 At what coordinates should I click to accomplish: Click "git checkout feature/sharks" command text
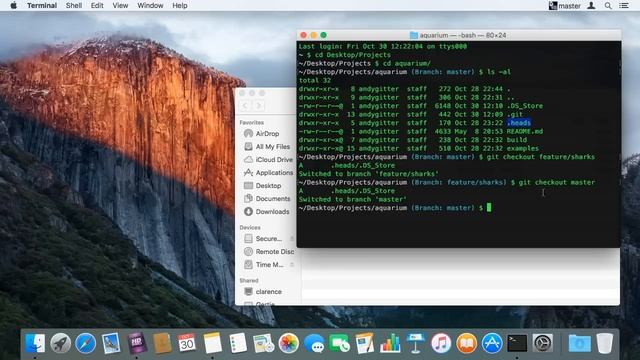coord(541,157)
